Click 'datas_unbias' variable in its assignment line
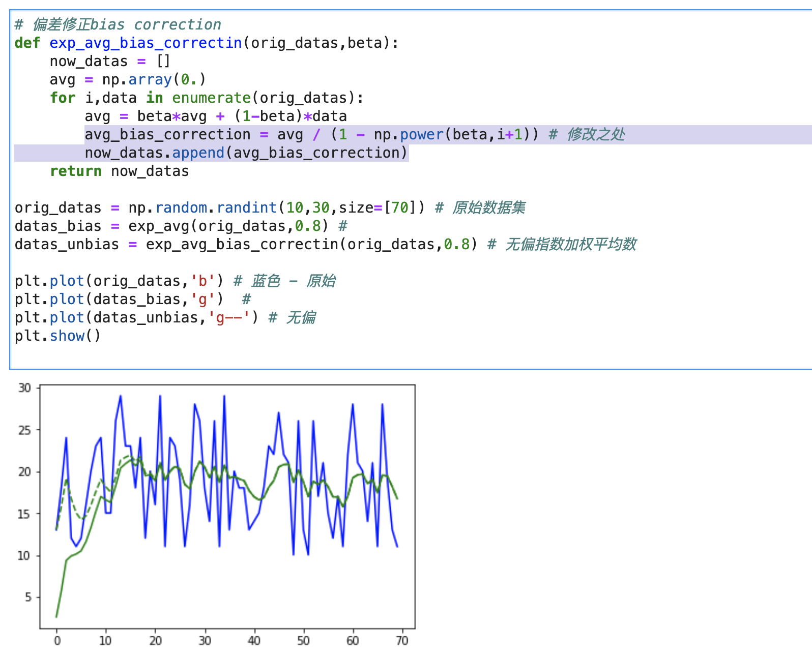The image size is (812, 653). [67, 244]
